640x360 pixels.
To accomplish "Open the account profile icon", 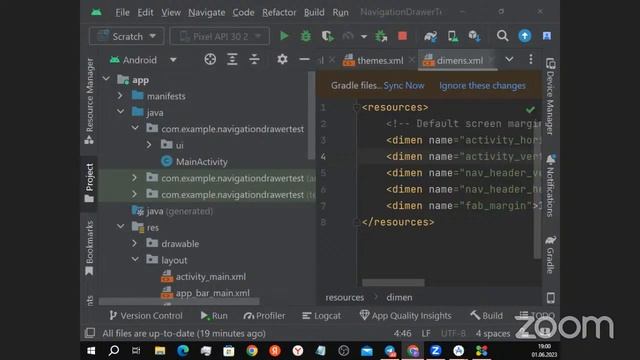I will point(547,36).
